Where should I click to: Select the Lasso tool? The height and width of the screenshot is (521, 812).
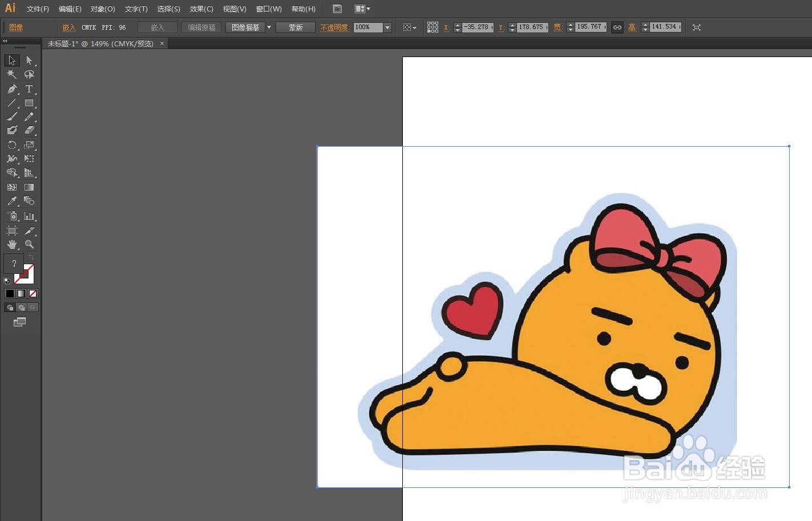[x=29, y=74]
